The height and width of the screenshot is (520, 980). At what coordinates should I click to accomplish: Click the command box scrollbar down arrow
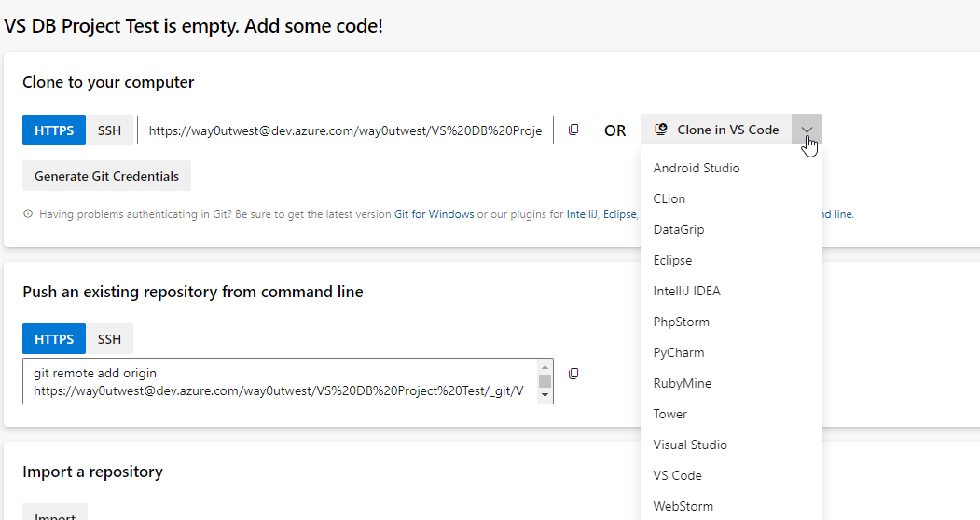545,395
